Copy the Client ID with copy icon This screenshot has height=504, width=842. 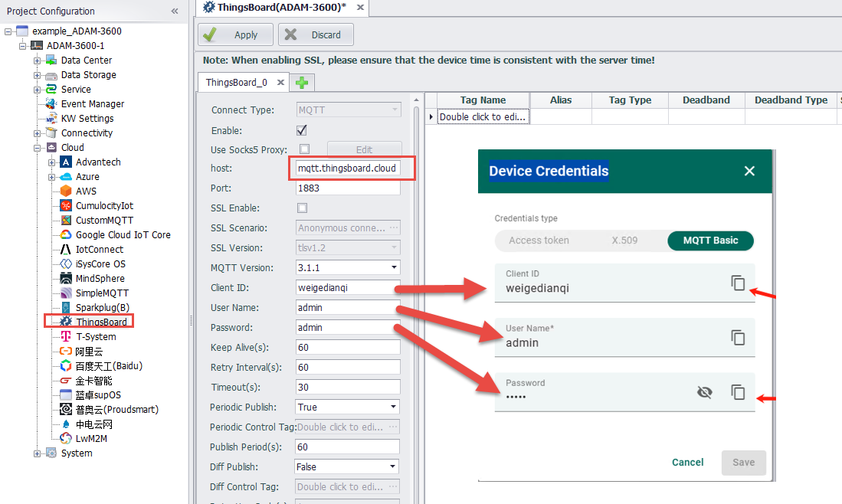[x=738, y=283]
